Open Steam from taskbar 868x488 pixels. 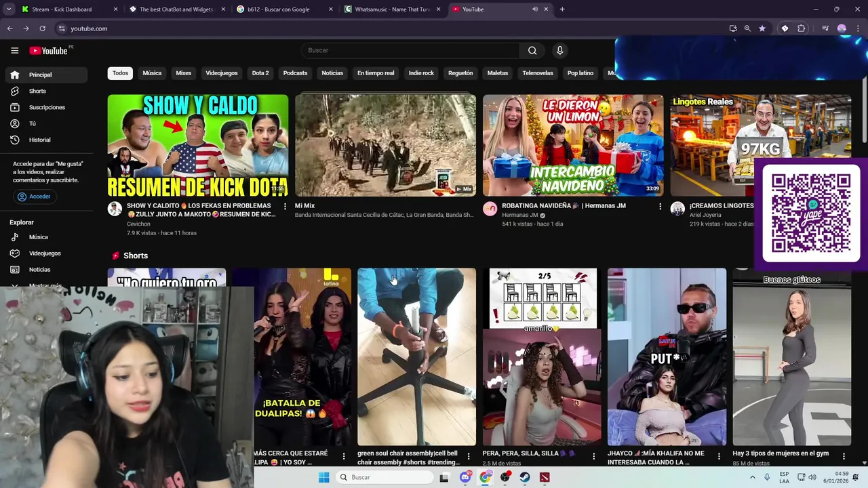pyautogui.click(x=525, y=477)
